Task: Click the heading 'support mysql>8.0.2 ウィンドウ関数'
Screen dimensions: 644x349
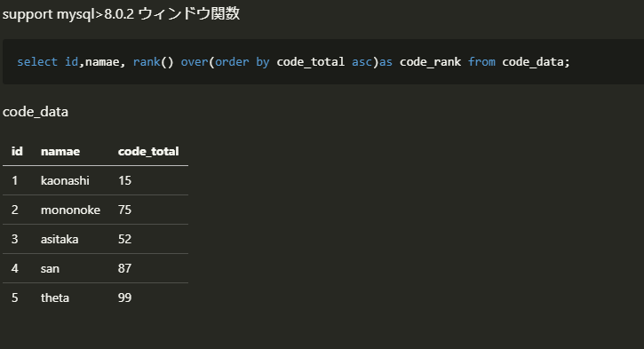Action: coord(121,14)
